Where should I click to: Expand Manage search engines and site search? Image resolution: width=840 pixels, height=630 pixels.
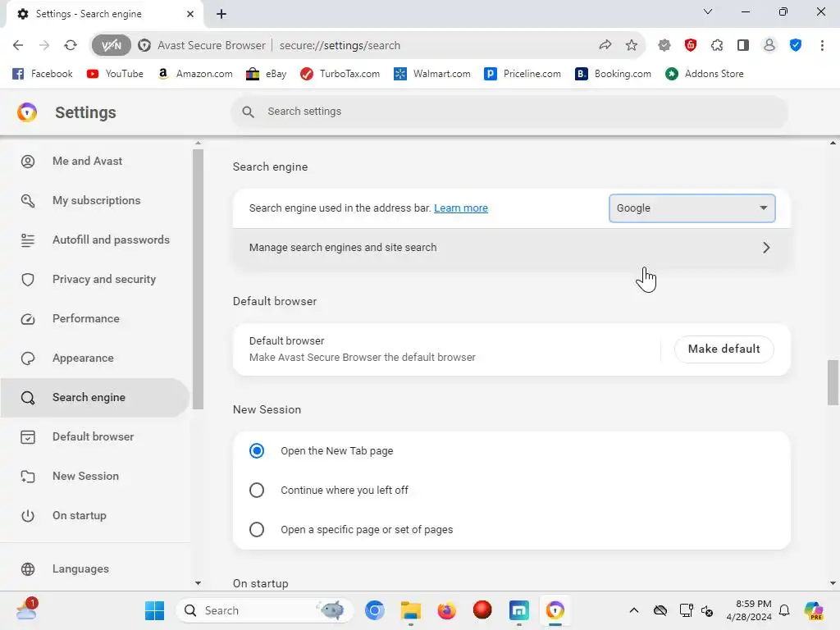(512, 248)
